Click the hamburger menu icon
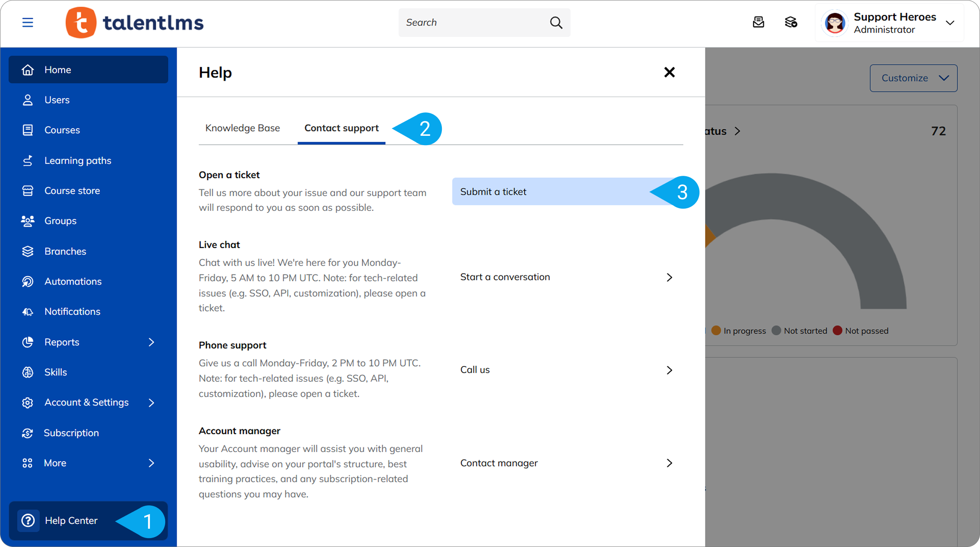 click(x=28, y=23)
